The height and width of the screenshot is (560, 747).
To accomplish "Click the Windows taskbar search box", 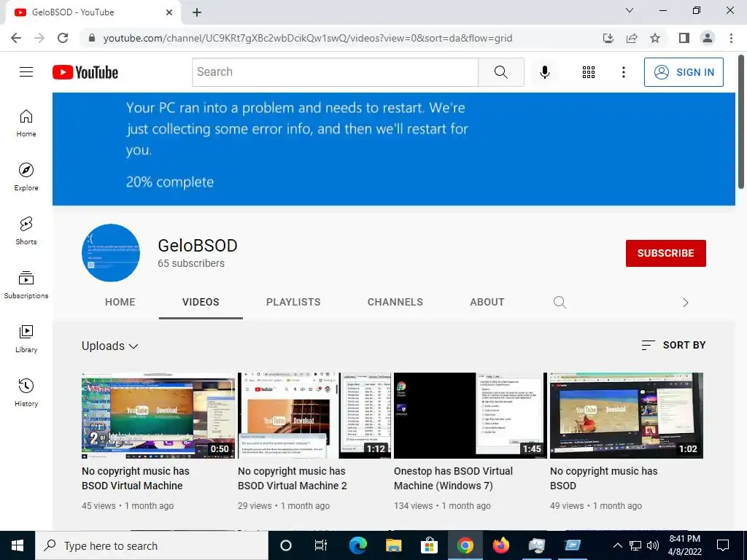I will pyautogui.click(x=152, y=545).
